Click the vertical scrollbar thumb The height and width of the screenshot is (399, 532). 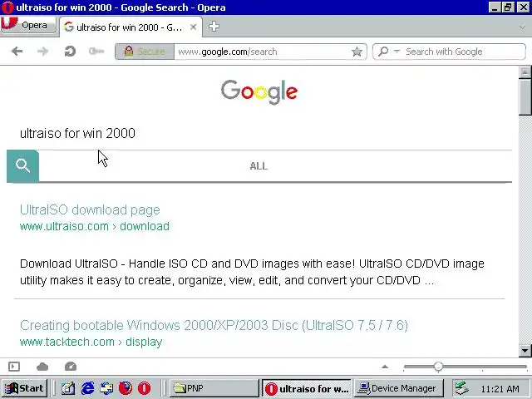tap(525, 97)
